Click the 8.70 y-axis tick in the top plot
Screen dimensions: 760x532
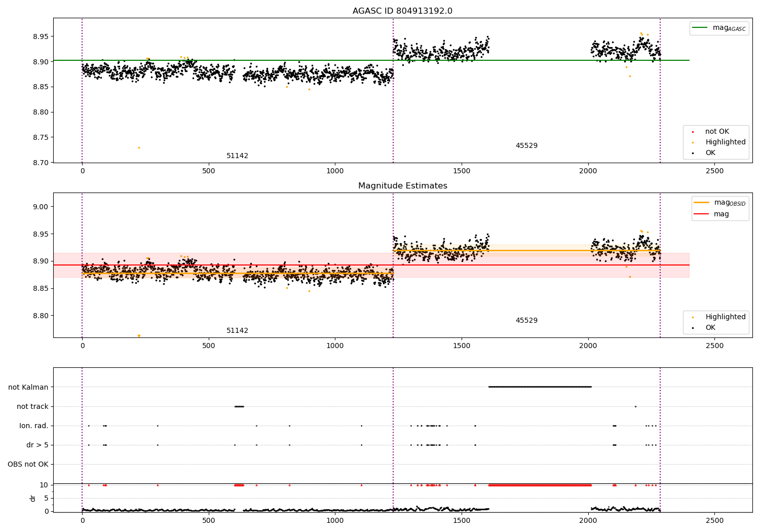point(41,163)
